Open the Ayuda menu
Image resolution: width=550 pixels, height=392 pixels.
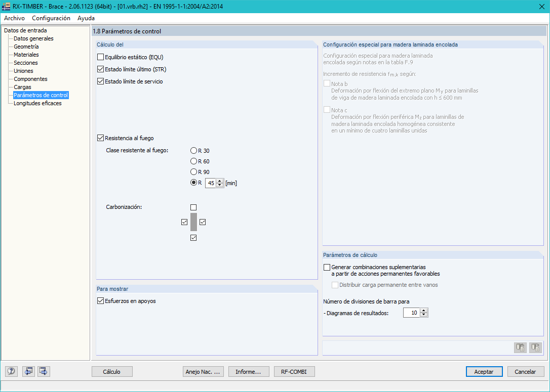click(86, 18)
